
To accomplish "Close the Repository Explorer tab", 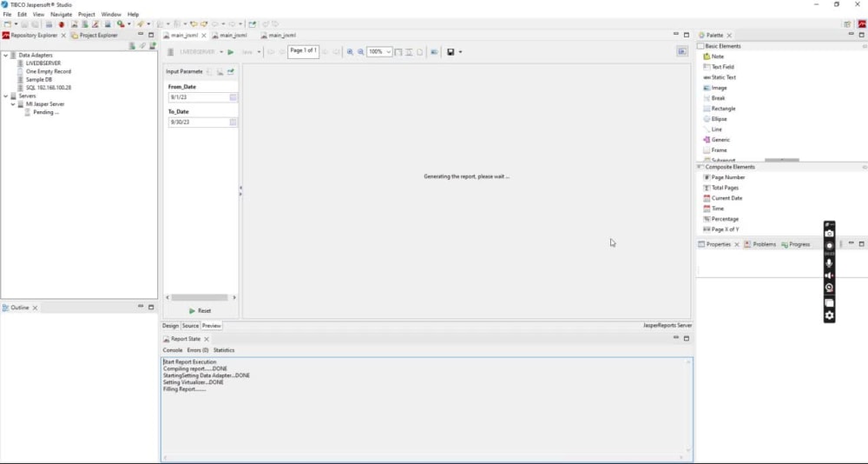I will 63,36.
